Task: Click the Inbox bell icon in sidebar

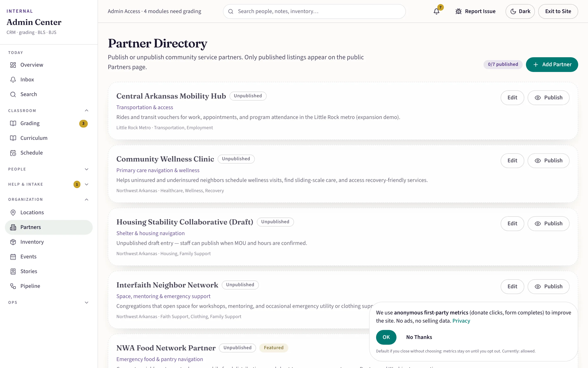Action: coord(13,80)
